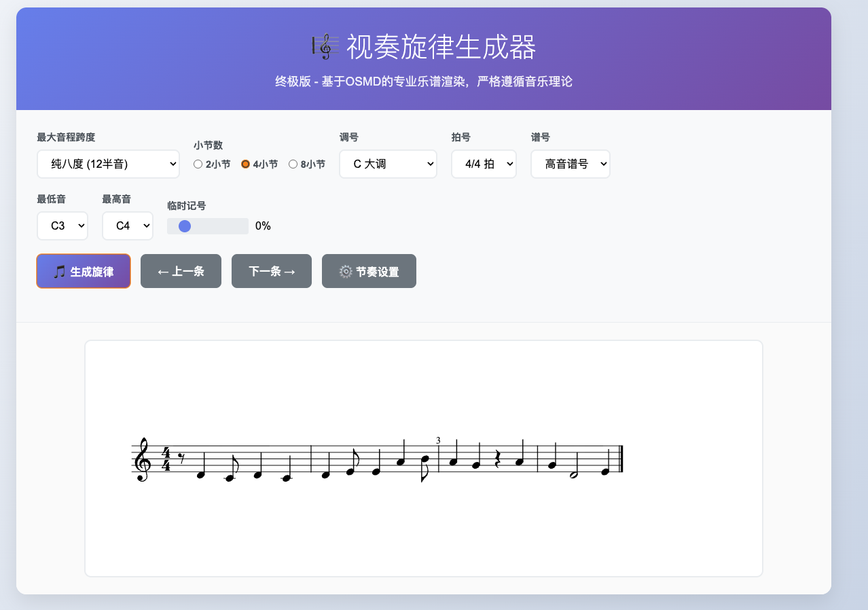
Task: Click the 4/4 time signature in score
Action: (x=166, y=459)
